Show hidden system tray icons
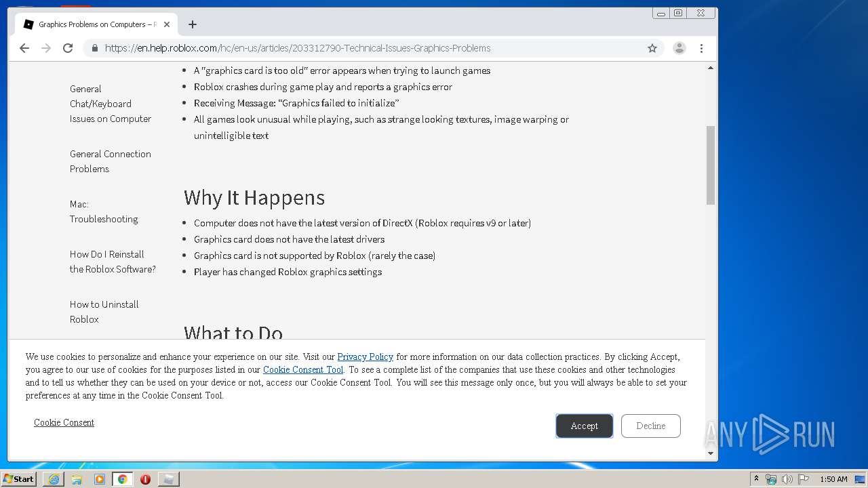This screenshot has width=868, height=488. tap(756, 479)
